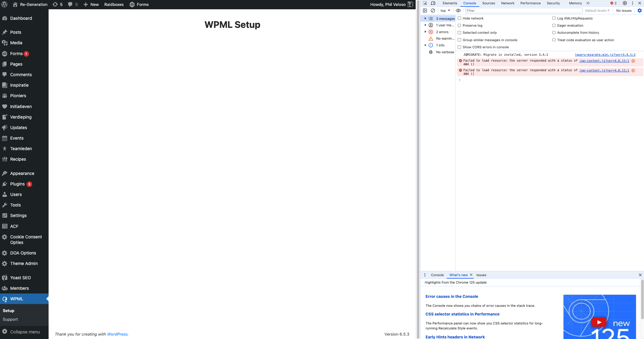Click the Raidboxes admin bar link

click(x=114, y=4)
